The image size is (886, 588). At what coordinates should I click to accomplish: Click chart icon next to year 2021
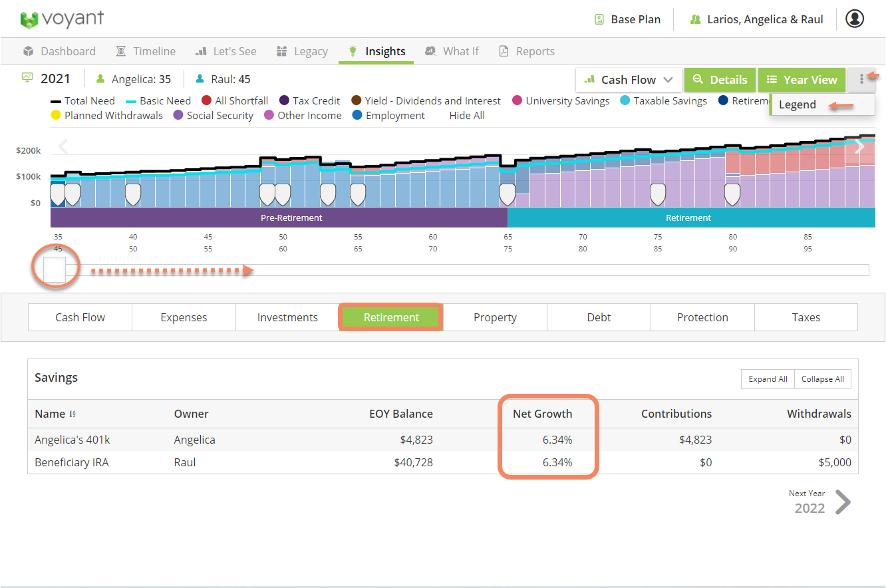27,78
